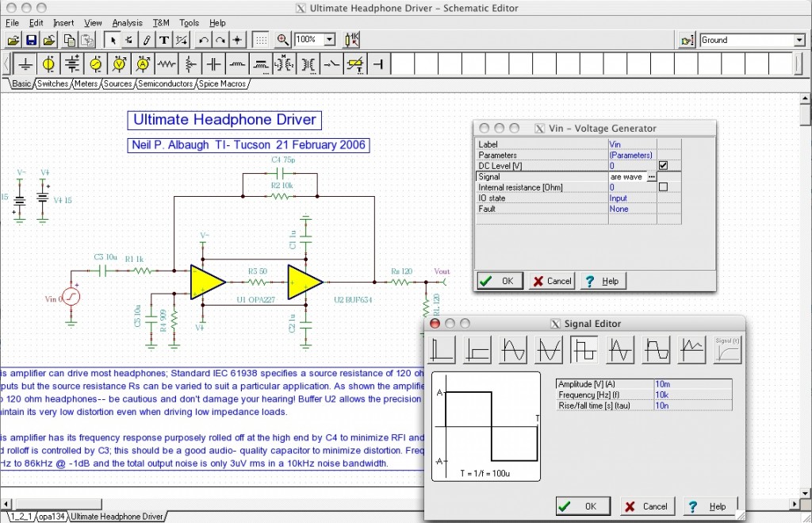
Task: Pick the ground symbol component
Action: coord(25,63)
